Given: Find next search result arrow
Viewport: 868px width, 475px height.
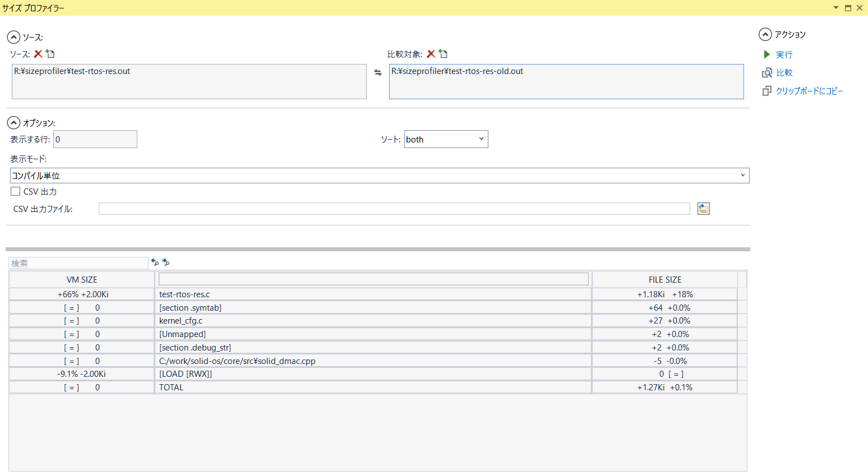Looking at the screenshot, I should (165, 262).
